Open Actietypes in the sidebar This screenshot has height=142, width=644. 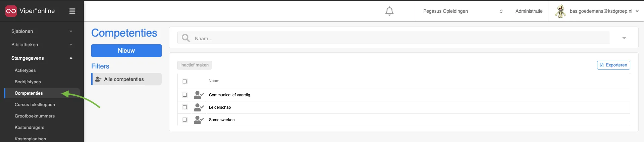click(x=25, y=70)
